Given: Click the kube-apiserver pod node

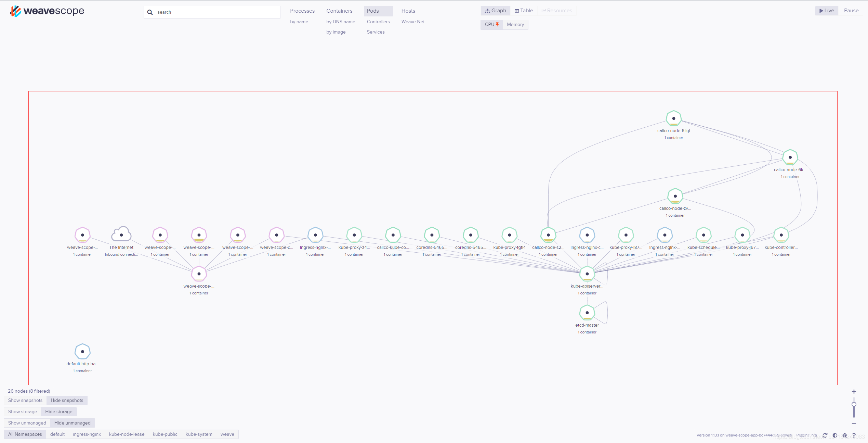Looking at the screenshot, I should (x=587, y=274).
